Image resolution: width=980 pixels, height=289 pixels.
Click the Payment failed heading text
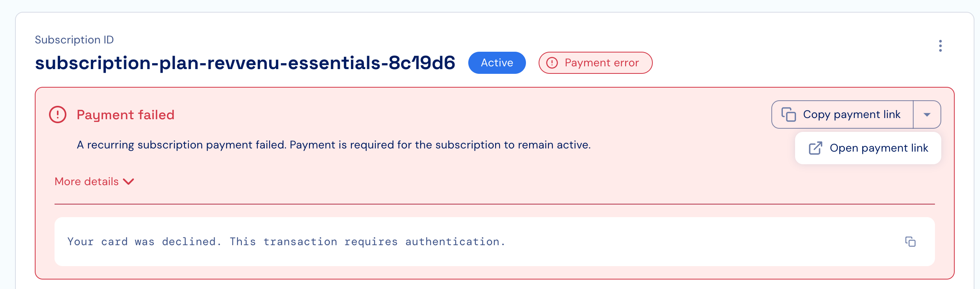pos(125,115)
